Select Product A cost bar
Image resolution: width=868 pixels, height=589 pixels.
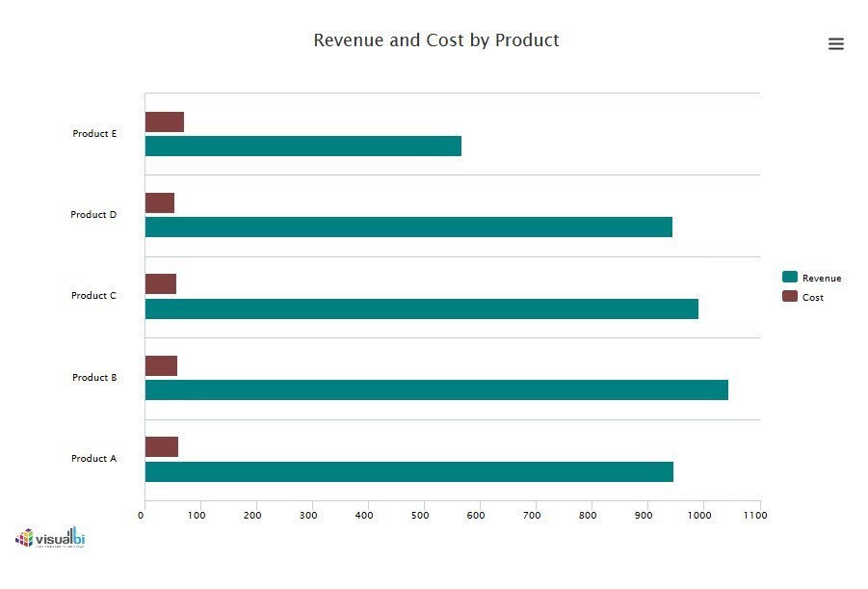coord(161,447)
